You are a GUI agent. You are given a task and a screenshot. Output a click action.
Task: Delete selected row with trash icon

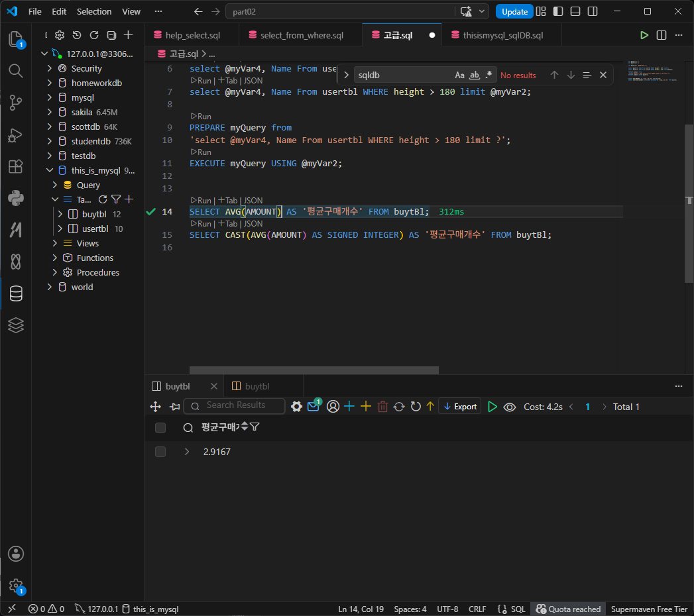[x=383, y=407]
